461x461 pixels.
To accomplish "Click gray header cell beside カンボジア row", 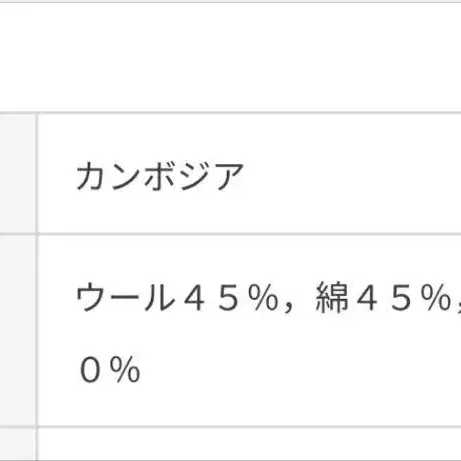I will click(x=18, y=174).
